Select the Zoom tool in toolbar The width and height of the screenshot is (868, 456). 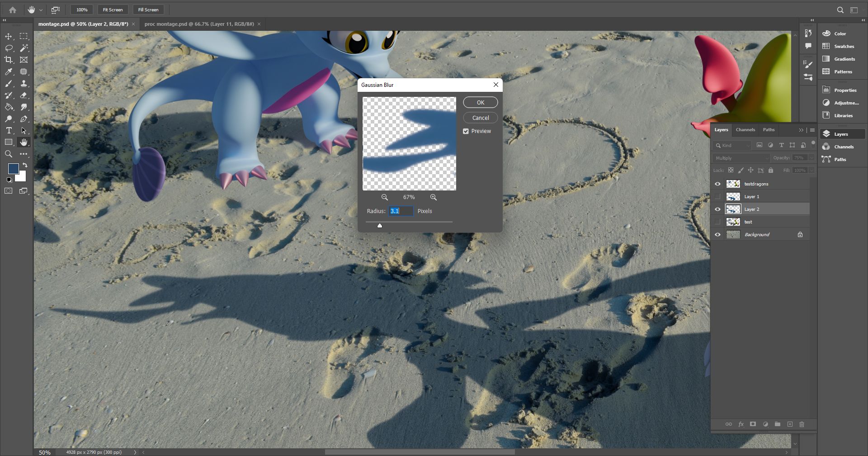click(9, 154)
